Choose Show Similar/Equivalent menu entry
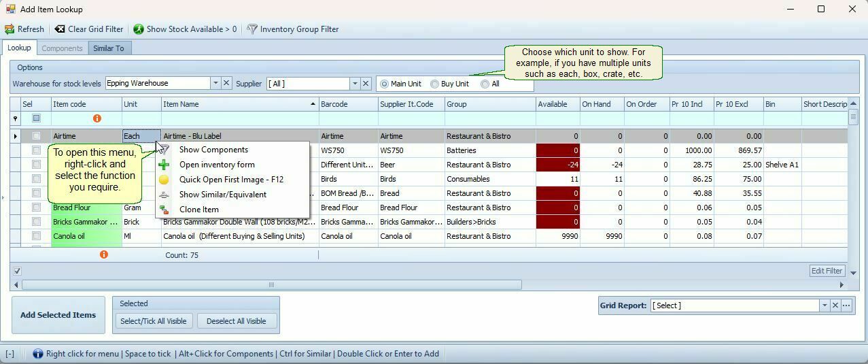Image resolution: width=868 pixels, height=364 pixels. [222, 195]
